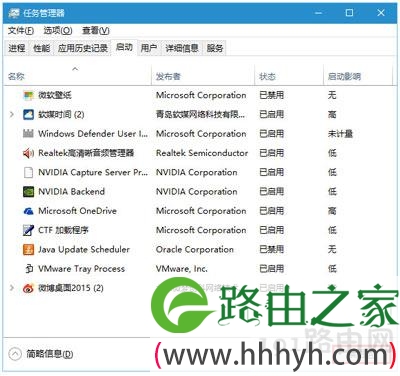Switch to the 用户 tab
The width and height of the screenshot is (400, 376).
(x=149, y=48)
